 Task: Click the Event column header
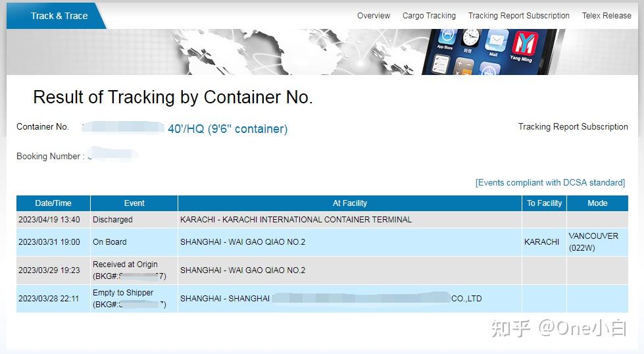(134, 203)
